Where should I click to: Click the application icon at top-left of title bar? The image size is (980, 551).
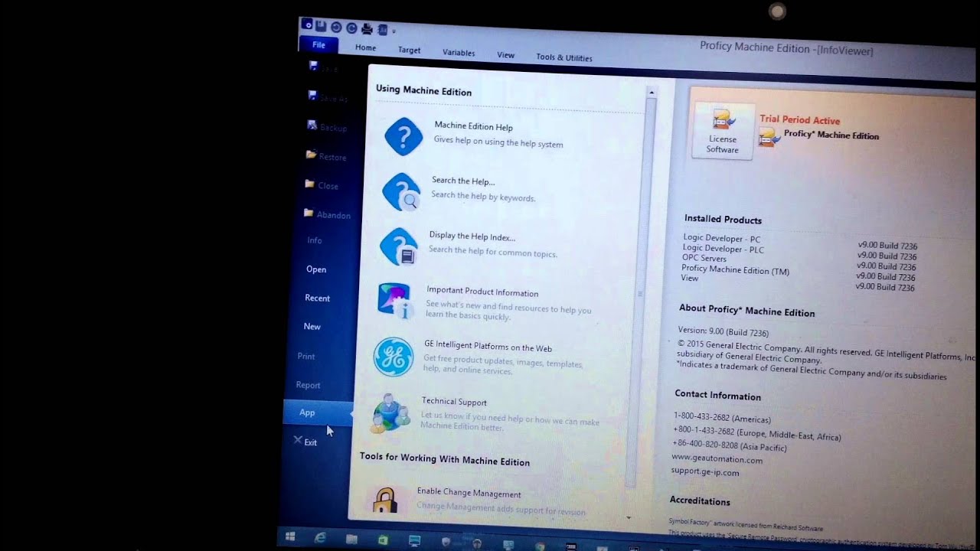(x=307, y=24)
